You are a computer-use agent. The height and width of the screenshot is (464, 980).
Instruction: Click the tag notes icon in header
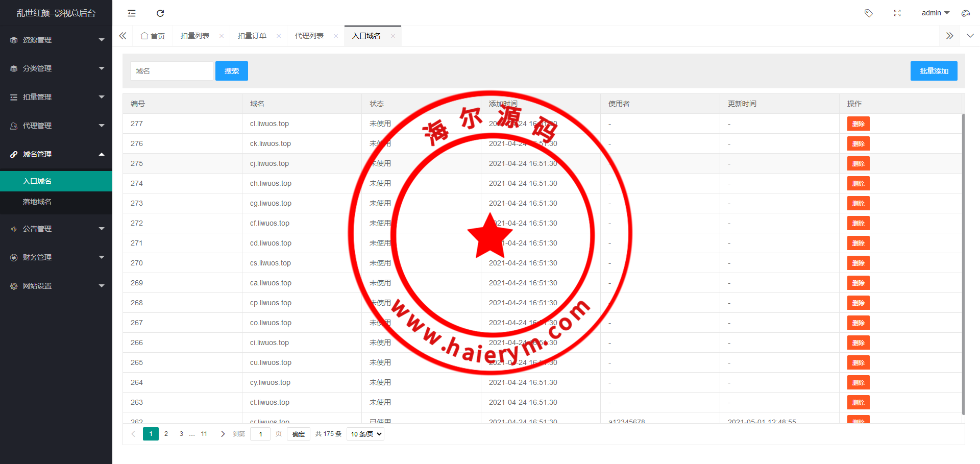pyautogui.click(x=868, y=13)
